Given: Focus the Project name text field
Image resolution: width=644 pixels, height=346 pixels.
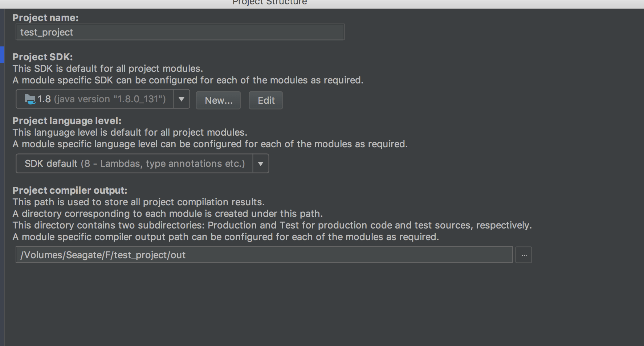Looking at the screenshot, I should 180,32.
